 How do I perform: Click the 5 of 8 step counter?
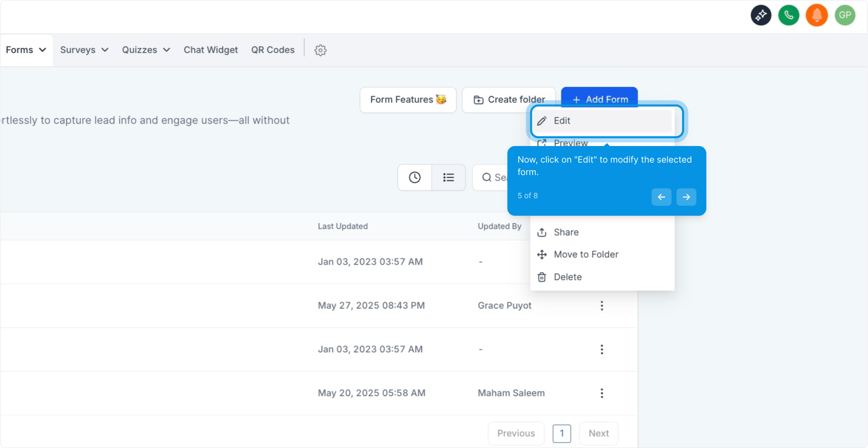(528, 196)
